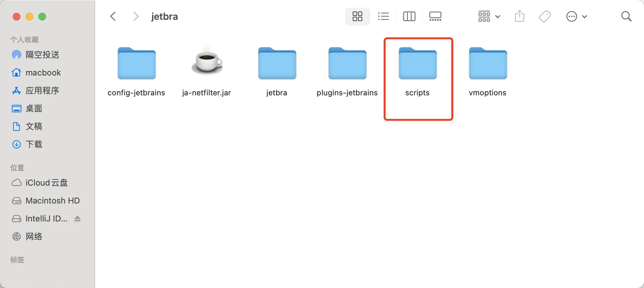Select the jetbra folder icon
Image resolution: width=644 pixels, height=288 pixels.
(277, 63)
